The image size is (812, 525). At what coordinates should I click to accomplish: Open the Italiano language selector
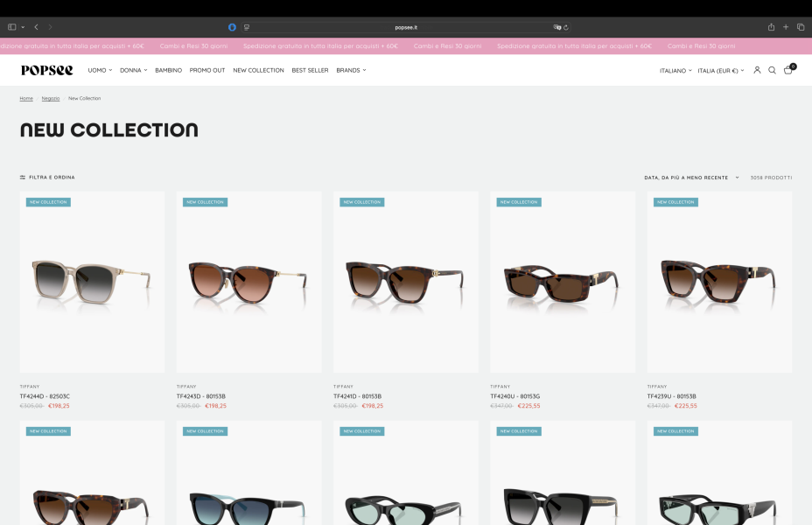(x=675, y=70)
